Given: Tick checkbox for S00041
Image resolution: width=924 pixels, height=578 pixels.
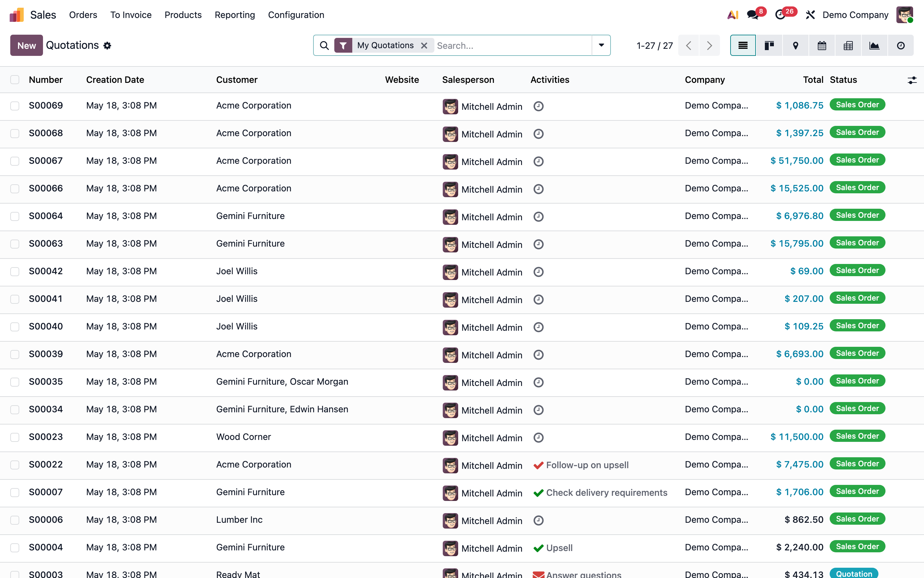Looking at the screenshot, I should [x=15, y=299].
